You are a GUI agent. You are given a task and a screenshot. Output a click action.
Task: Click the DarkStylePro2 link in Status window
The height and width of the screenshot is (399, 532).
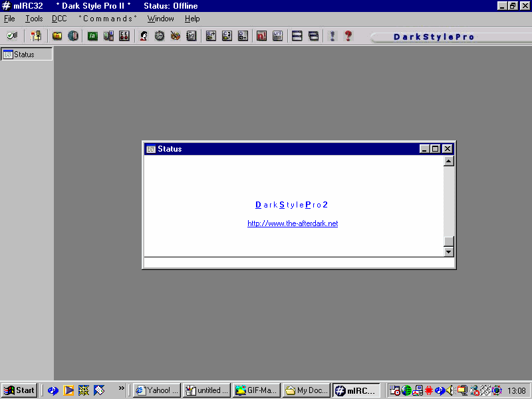click(291, 205)
